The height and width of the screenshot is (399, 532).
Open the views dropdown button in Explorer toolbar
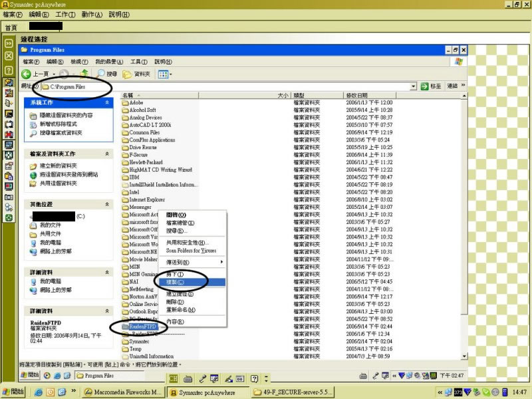[165, 74]
